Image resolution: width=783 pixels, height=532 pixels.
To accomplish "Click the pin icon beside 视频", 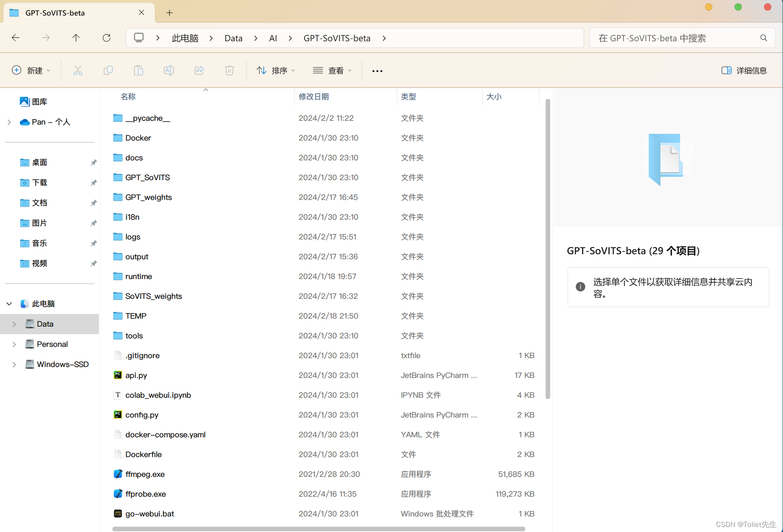I will (94, 263).
